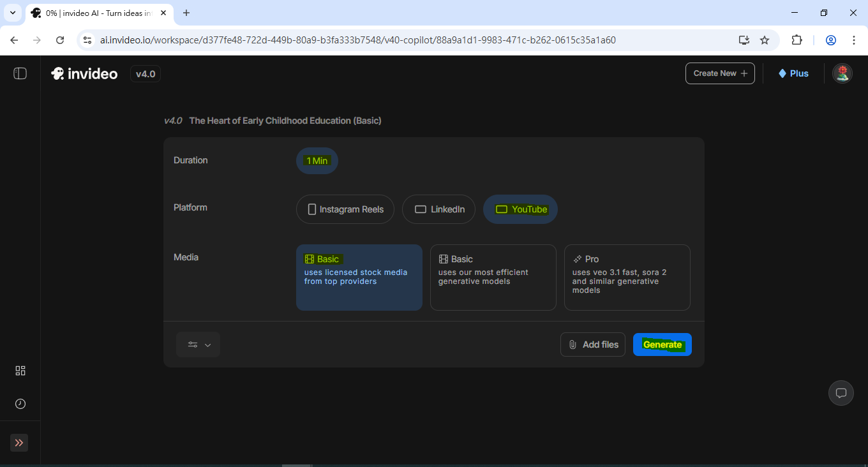This screenshot has height=467, width=868.
Task: Select Basic licensed stock media option
Action: [359, 278]
